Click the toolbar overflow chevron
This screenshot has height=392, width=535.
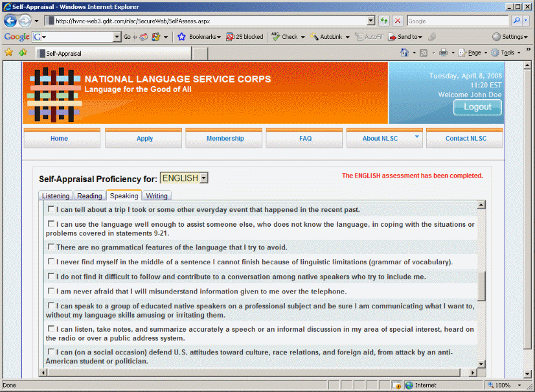(528, 49)
